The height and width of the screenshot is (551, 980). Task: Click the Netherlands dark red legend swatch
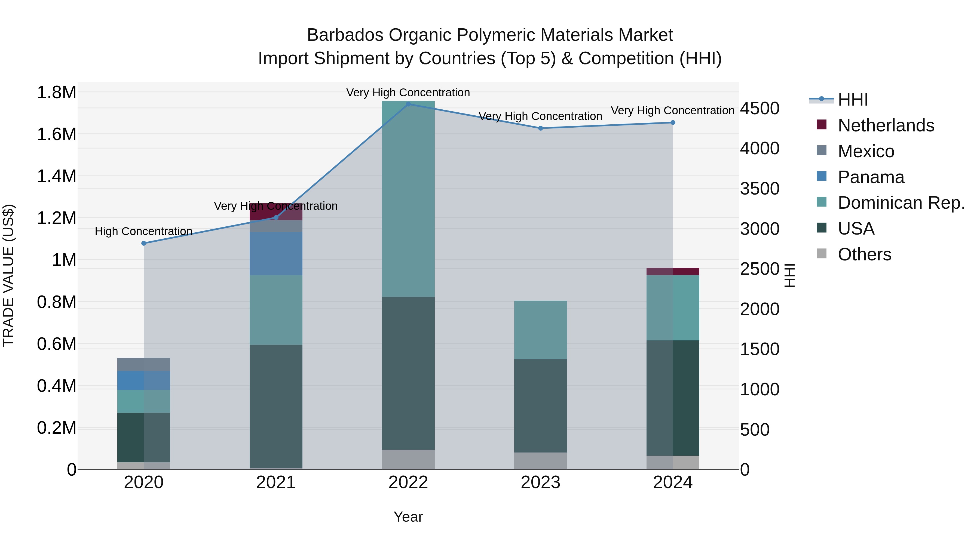point(822,124)
